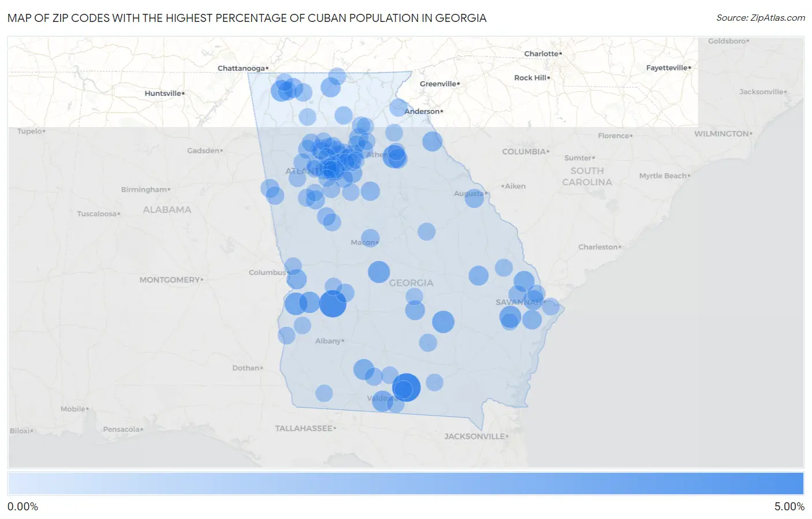Image resolution: width=812 pixels, height=519 pixels.
Task: Click the 0.00% legend minimum value
Action: 23,506
